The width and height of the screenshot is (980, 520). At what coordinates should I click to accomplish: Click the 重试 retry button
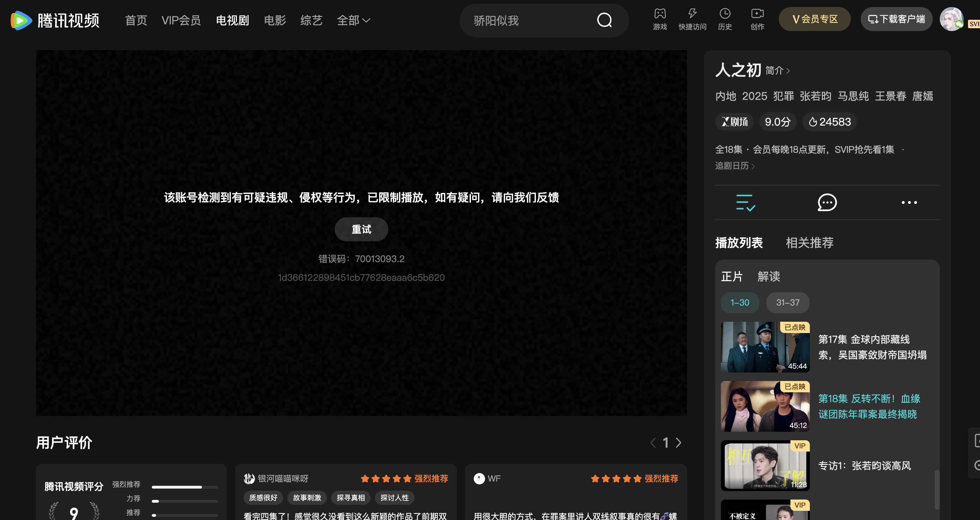point(361,229)
